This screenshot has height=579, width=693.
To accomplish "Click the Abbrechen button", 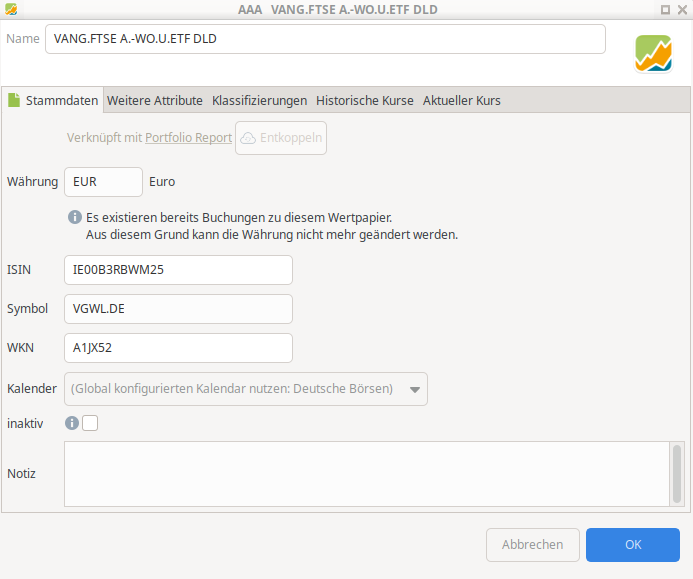I will [x=533, y=545].
